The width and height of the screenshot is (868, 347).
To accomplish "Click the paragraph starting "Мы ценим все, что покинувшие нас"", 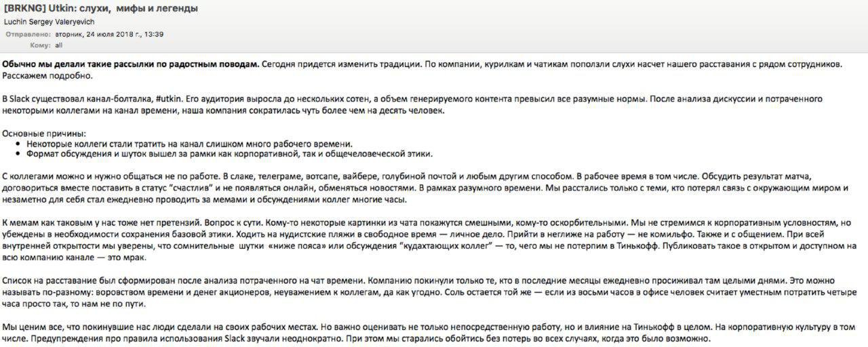I will pyautogui.click(x=429, y=333).
